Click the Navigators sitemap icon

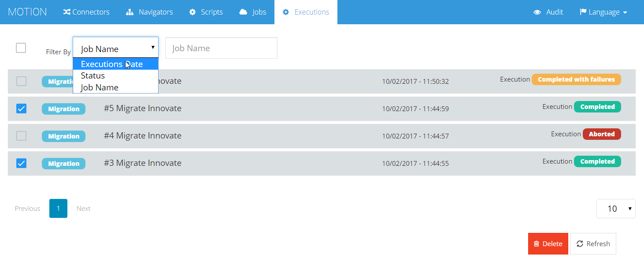[x=130, y=12]
